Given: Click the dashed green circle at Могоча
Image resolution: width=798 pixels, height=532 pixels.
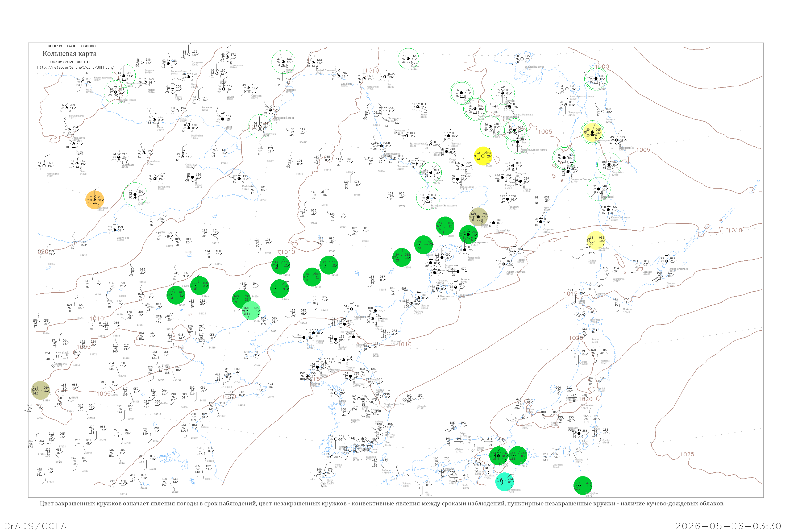Looking at the screenshot, I should (283, 62).
